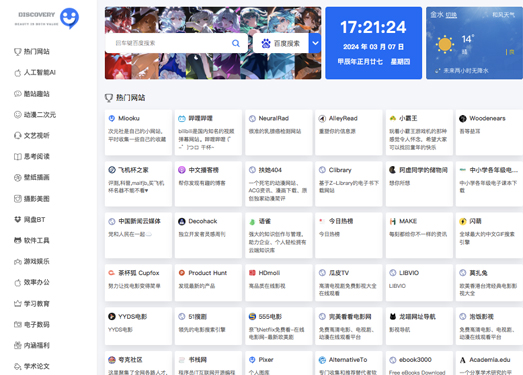
Task: Click the 语雀 green icon
Action: 252,222
